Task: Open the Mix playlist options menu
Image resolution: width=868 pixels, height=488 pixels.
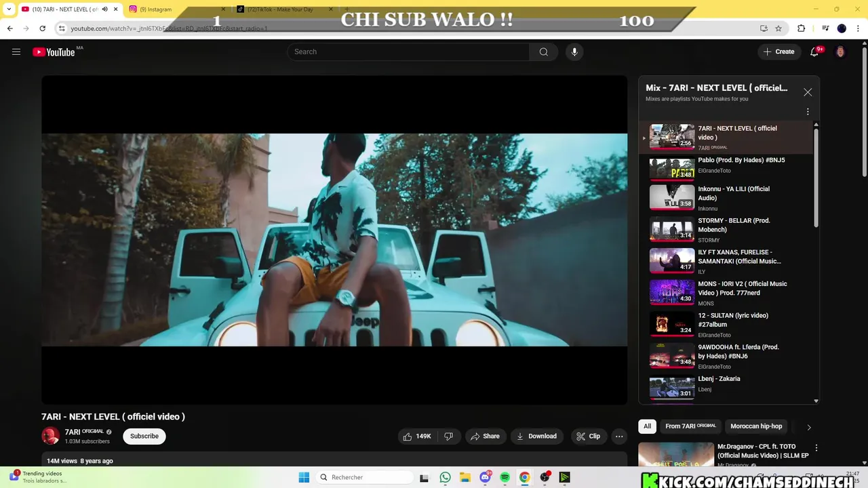Action: [808, 111]
